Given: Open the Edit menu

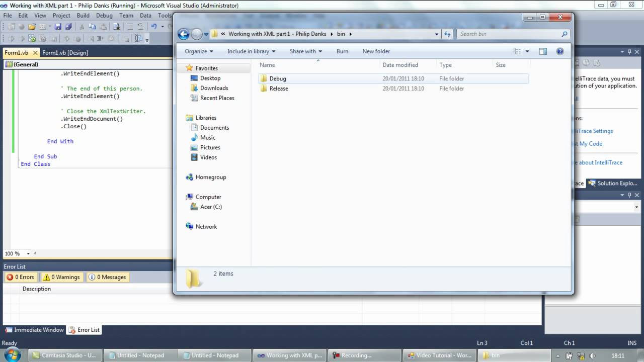Looking at the screenshot, I should point(23,16).
